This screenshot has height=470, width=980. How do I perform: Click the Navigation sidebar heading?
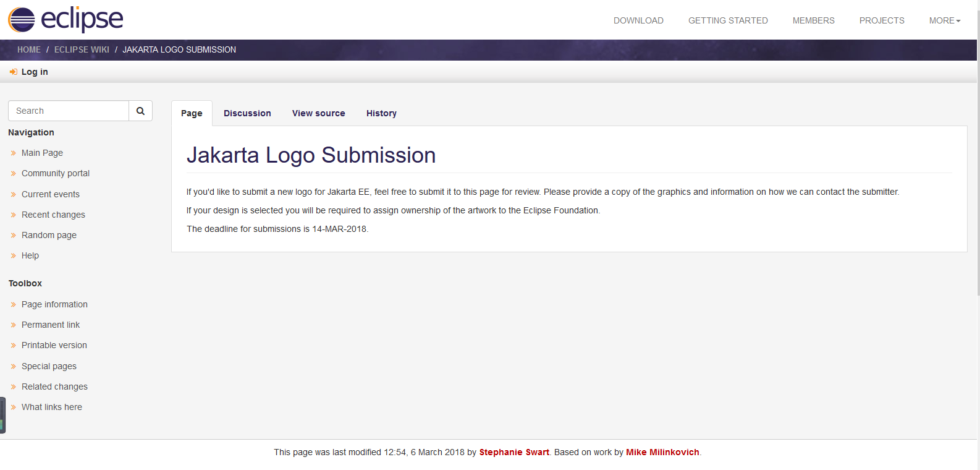pyautogui.click(x=31, y=132)
